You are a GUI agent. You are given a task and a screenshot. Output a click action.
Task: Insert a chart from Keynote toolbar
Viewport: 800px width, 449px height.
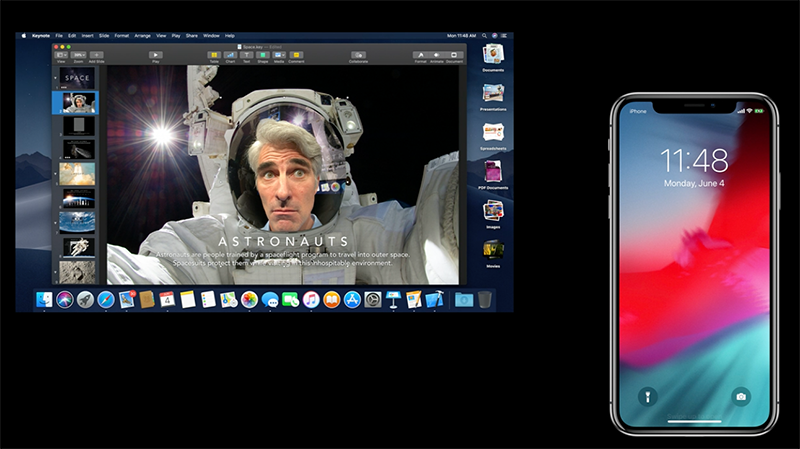click(x=231, y=55)
